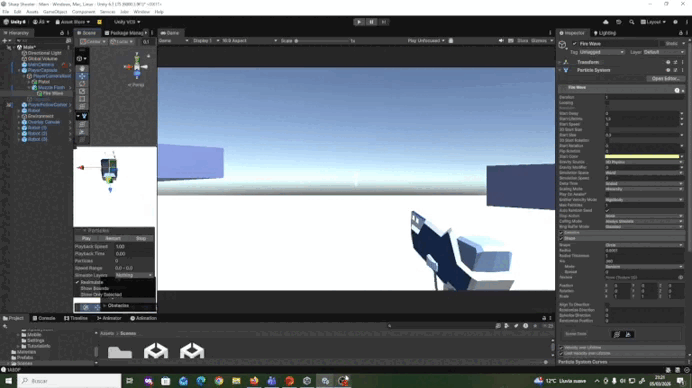Open Task View on the taskbar
This screenshot has width=692, height=388.
(x=129, y=380)
